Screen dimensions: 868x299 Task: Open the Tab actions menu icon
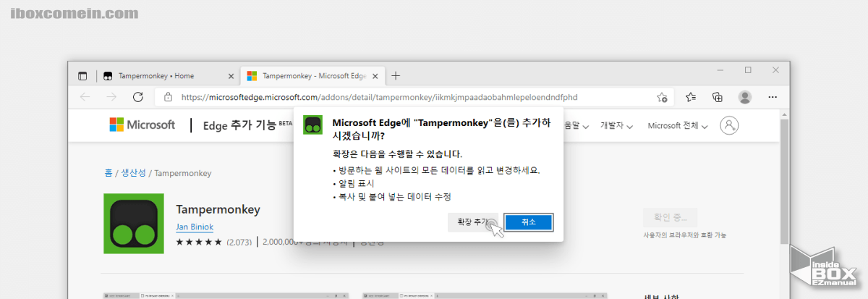point(82,75)
